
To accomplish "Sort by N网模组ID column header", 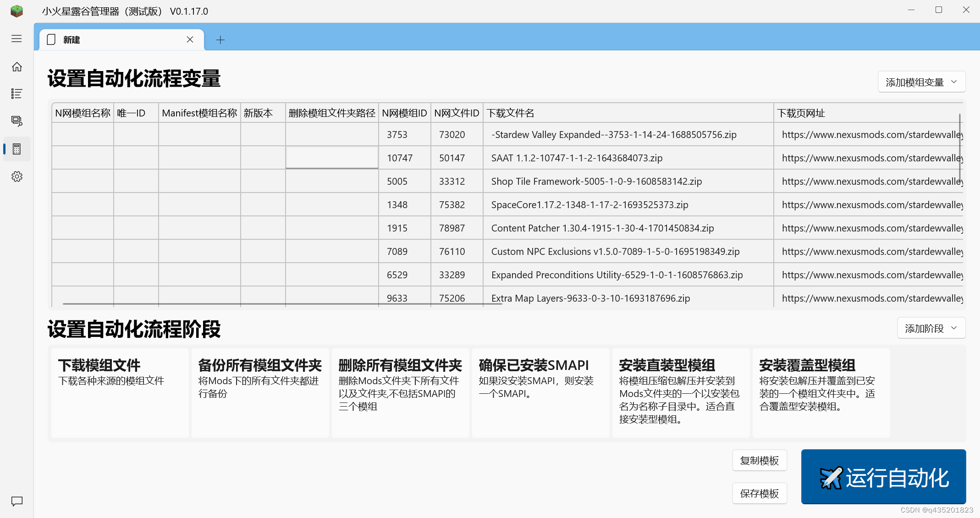I will (404, 113).
